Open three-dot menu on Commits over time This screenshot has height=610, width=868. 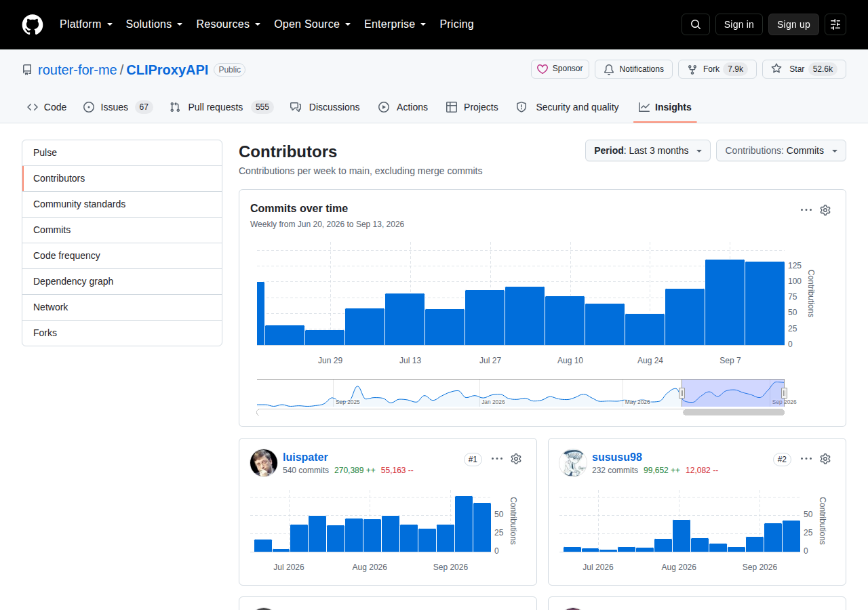point(806,210)
